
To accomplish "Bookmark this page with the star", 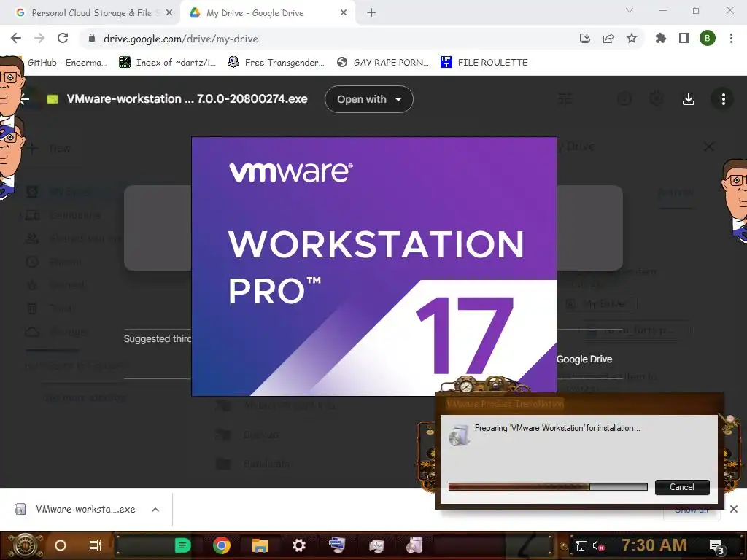I will [632, 38].
